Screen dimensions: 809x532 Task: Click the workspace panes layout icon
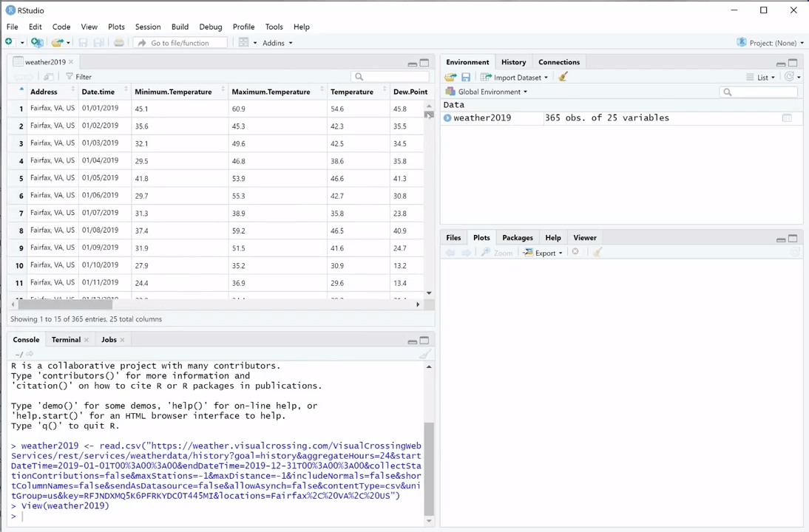244,43
